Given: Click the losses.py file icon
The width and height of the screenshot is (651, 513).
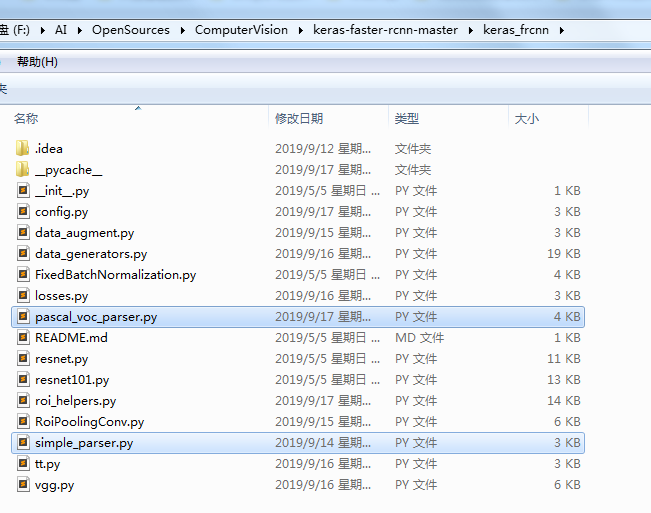Looking at the screenshot, I should point(23,296).
